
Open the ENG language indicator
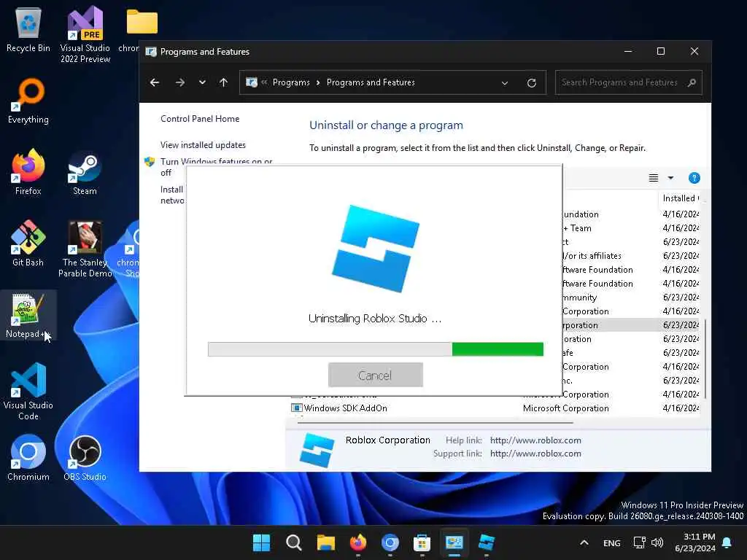[x=612, y=542]
